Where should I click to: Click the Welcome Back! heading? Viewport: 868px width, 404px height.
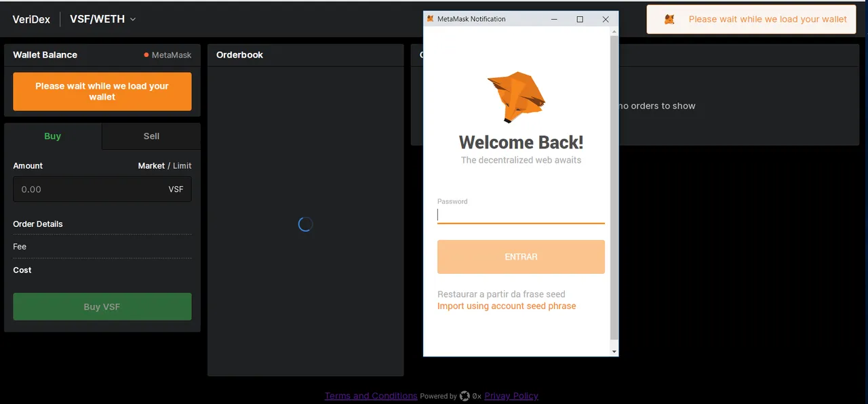click(x=521, y=142)
